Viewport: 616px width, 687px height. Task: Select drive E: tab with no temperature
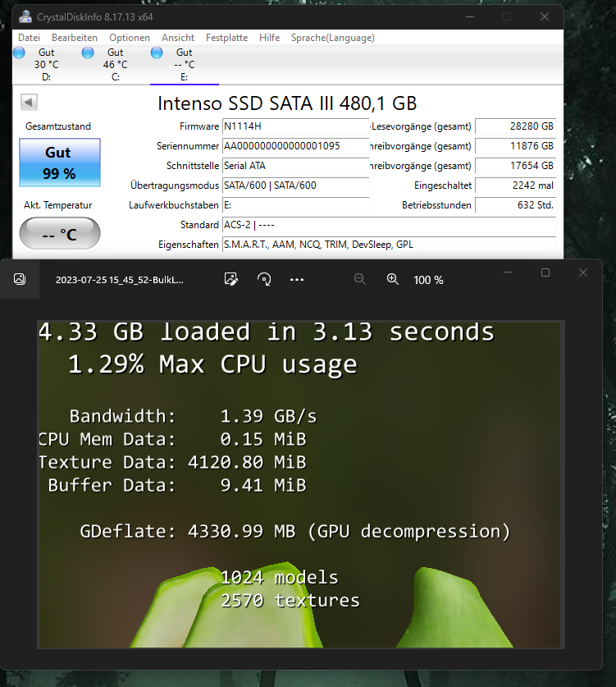(x=185, y=64)
